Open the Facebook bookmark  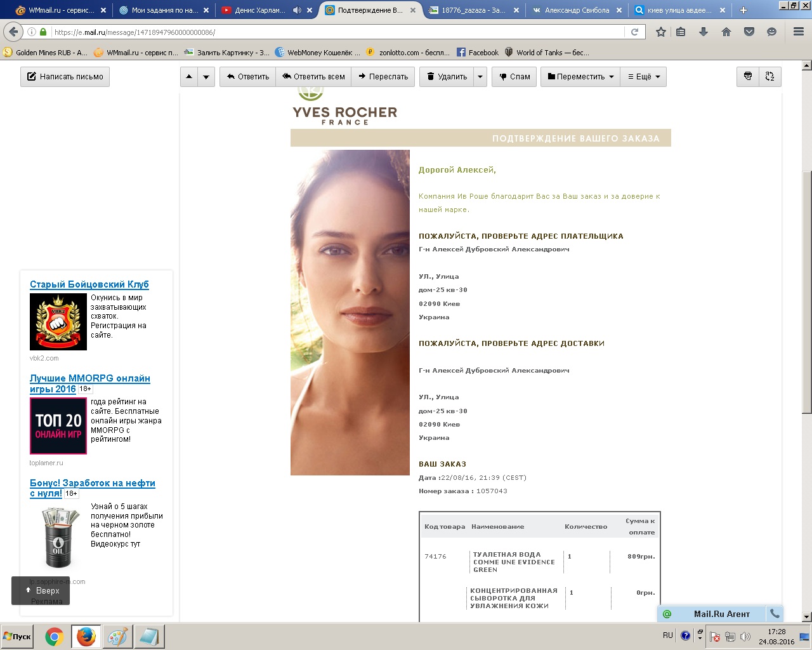click(x=477, y=53)
